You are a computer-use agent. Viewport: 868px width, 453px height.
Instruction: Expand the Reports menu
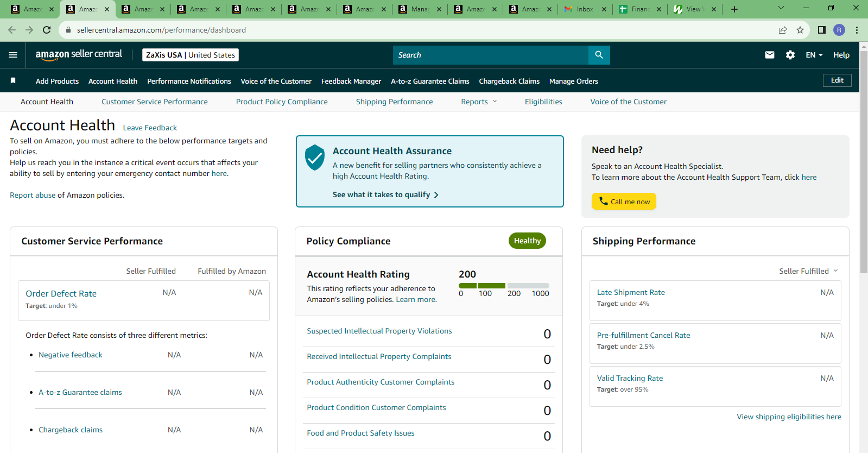[x=479, y=102]
